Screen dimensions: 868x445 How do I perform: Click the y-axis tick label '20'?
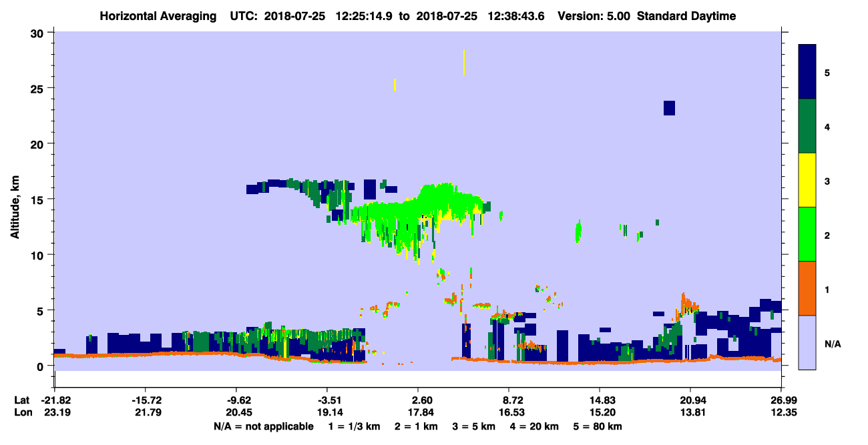click(37, 143)
